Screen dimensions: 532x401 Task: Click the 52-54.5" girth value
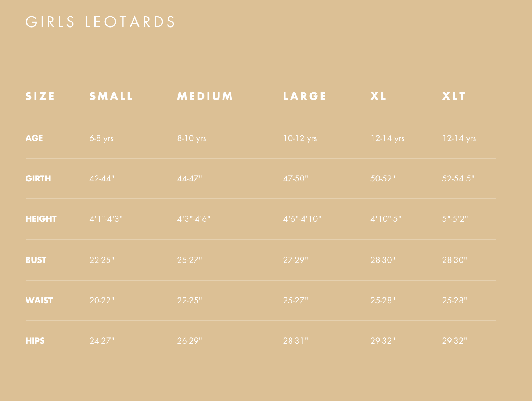(x=458, y=178)
